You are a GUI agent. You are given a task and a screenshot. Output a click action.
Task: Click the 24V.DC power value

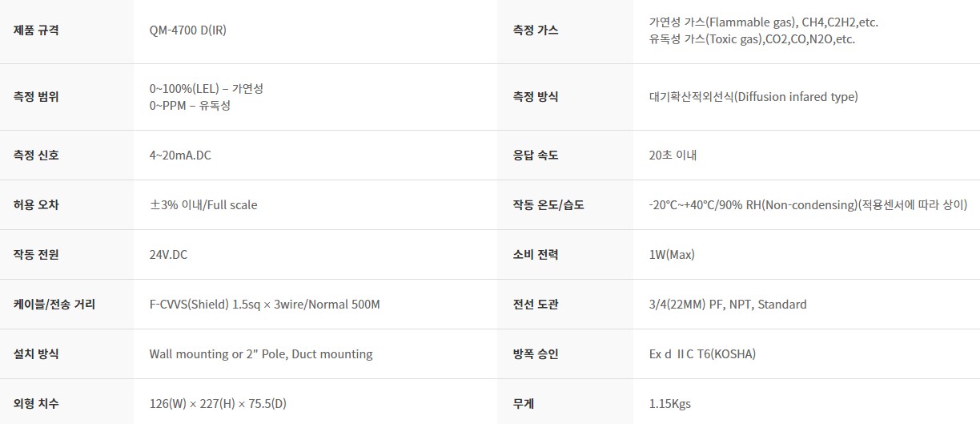[168, 255]
